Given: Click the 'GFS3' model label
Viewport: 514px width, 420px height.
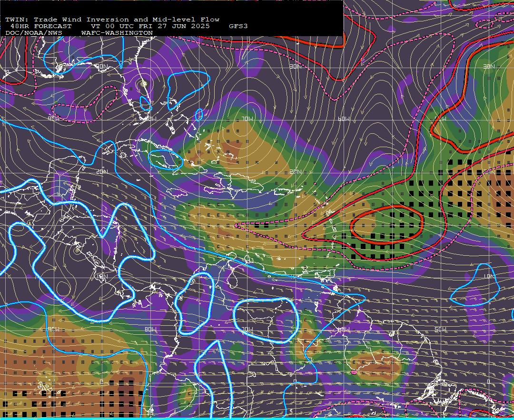Looking at the screenshot, I should 238,26.
